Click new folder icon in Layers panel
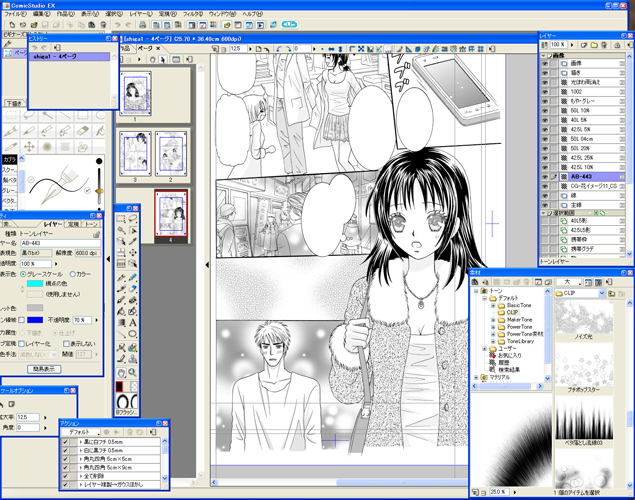 [594, 45]
